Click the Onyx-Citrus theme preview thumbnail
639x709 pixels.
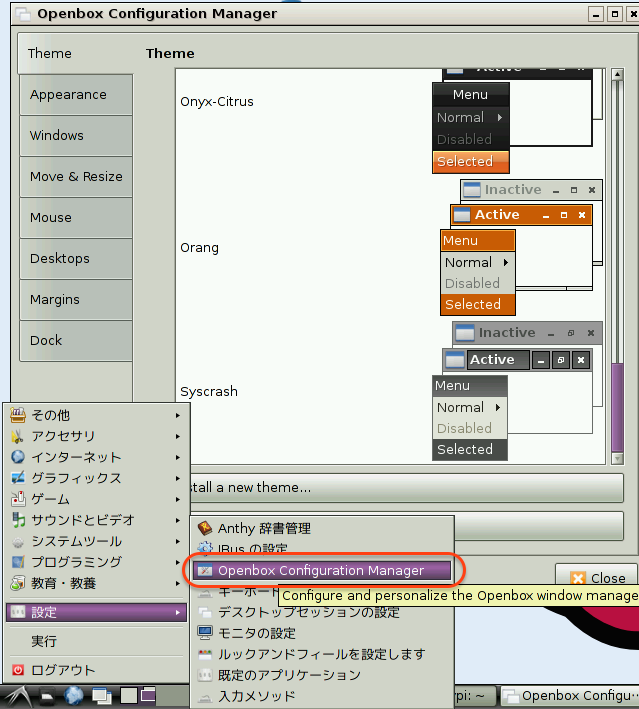517,121
